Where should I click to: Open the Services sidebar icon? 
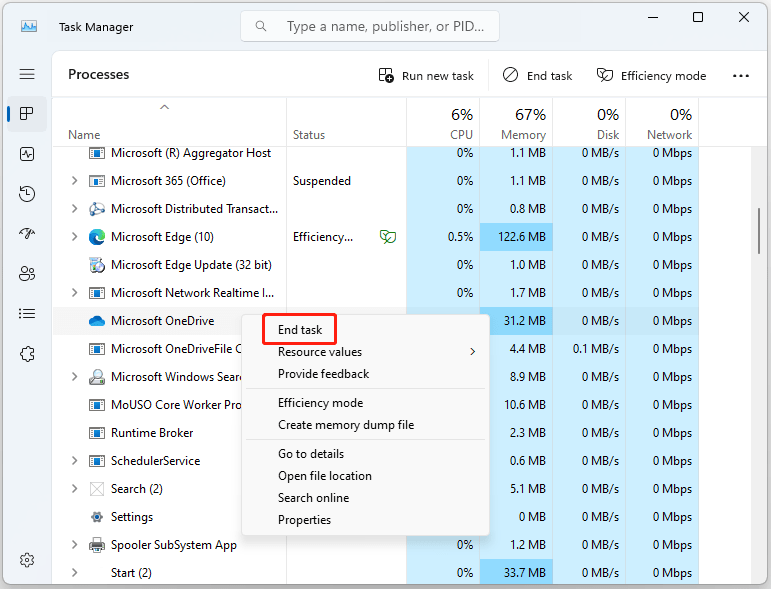(27, 354)
